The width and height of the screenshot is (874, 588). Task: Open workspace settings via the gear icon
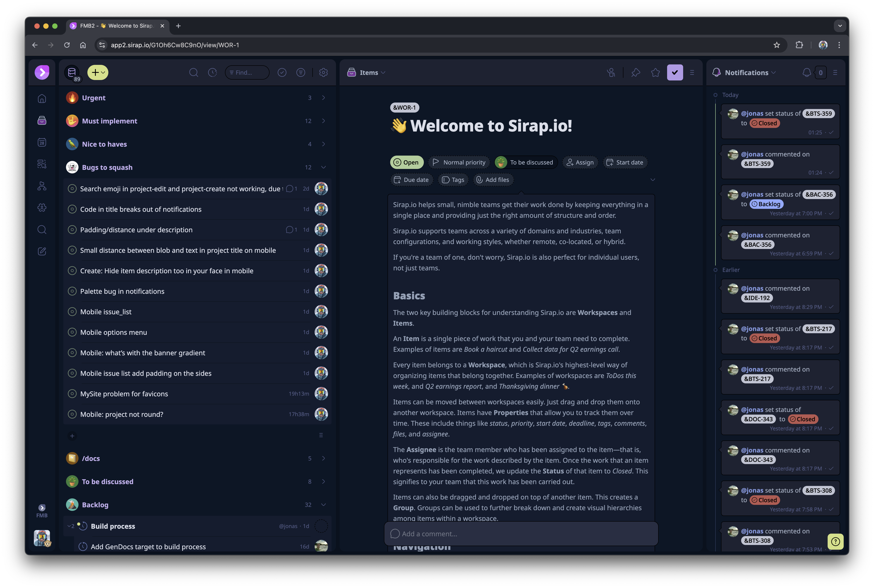point(323,72)
